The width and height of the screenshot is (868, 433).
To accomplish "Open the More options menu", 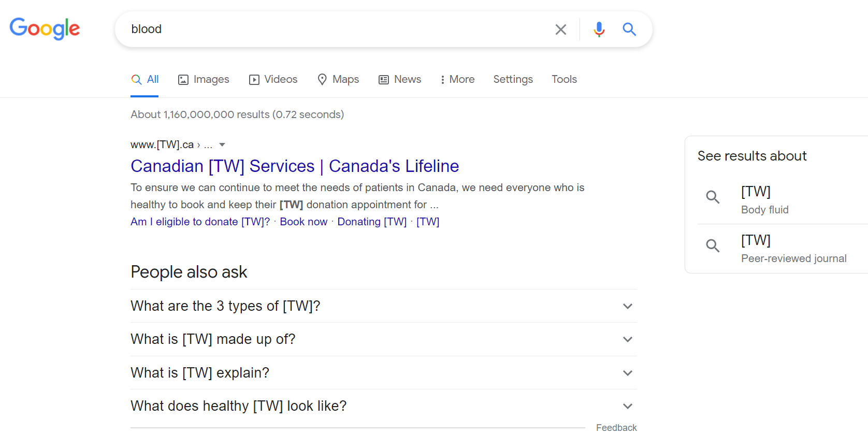I will pos(457,79).
